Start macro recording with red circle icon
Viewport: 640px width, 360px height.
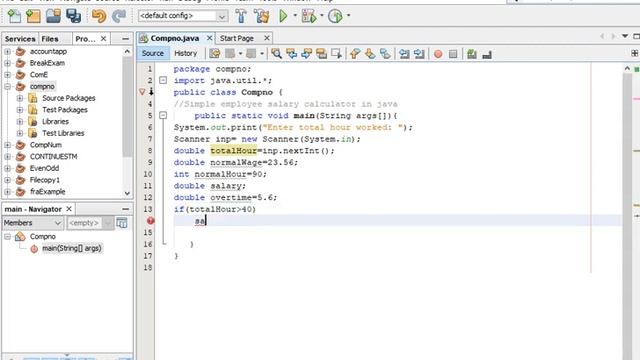(438, 53)
